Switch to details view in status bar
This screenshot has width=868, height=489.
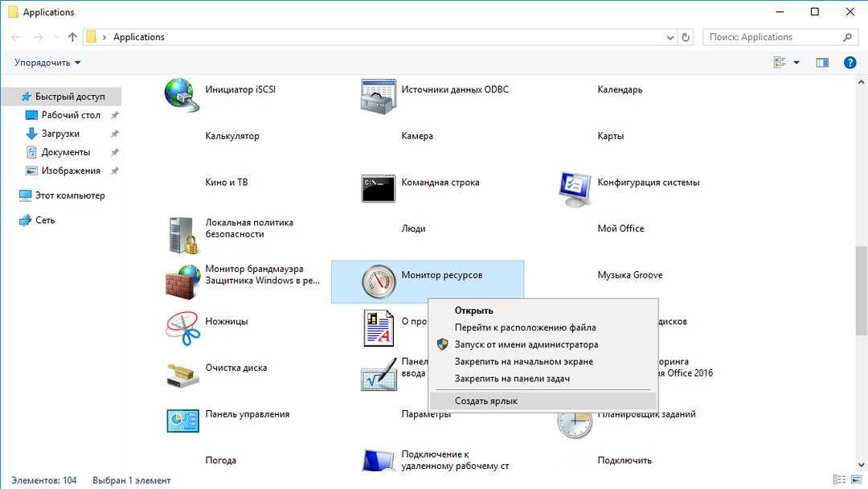coord(839,479)
